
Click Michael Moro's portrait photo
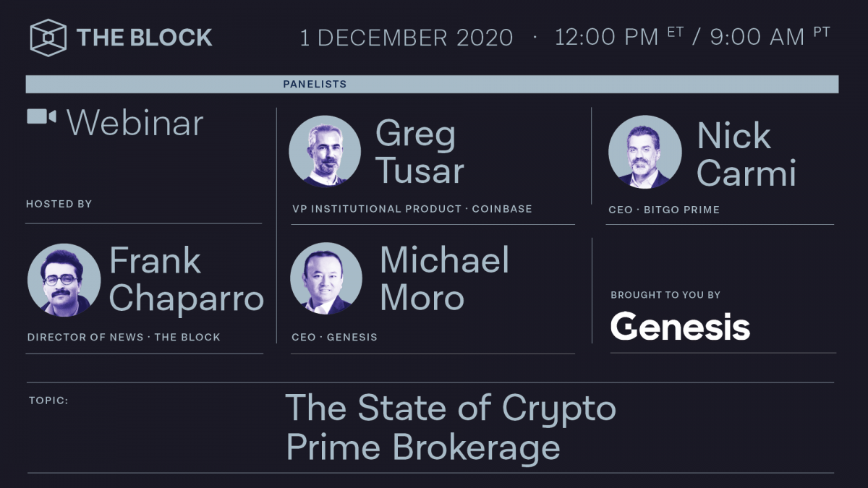click(325, 278)
